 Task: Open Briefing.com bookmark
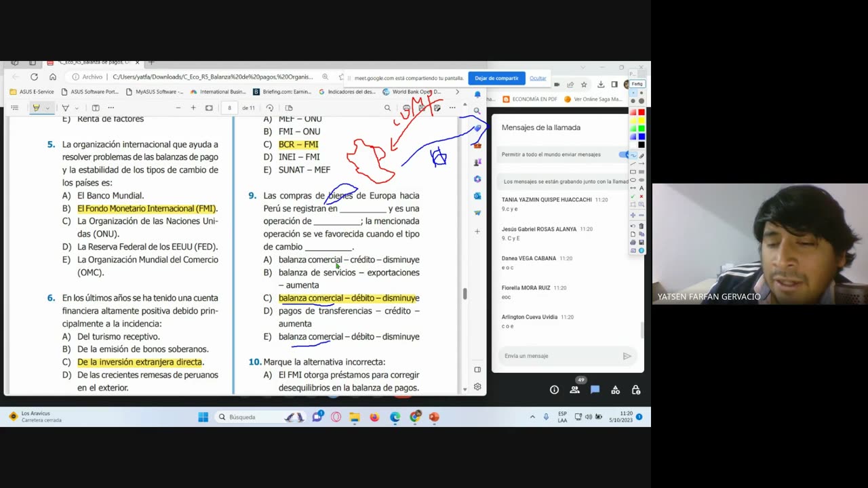click(282, 91)
